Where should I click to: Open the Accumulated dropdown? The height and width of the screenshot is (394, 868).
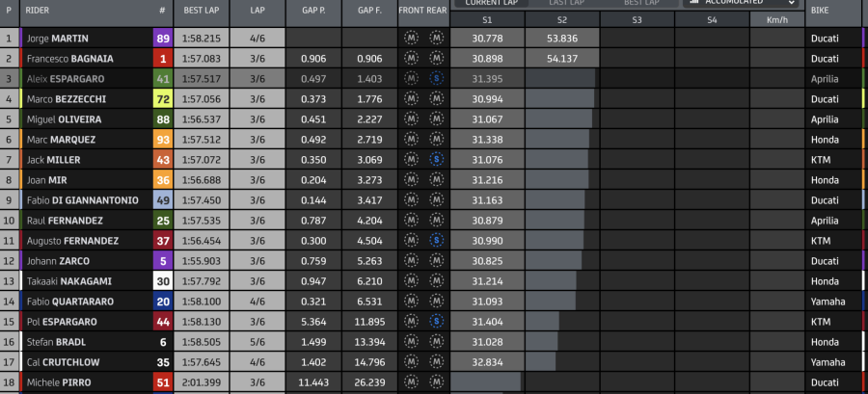[741, 3]
